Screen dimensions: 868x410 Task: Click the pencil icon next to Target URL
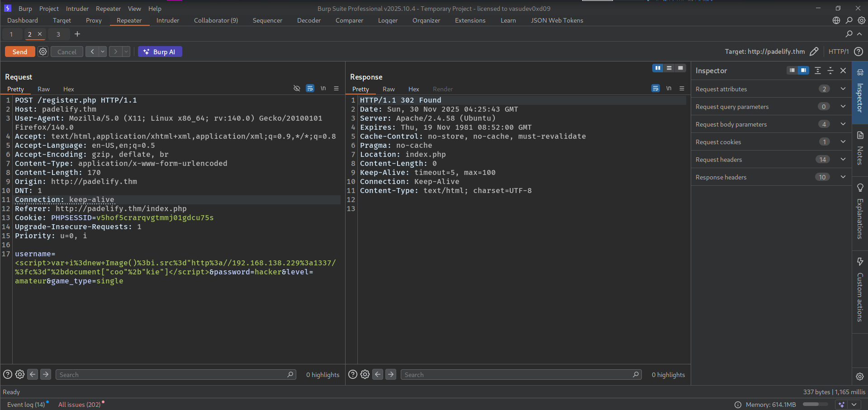[x=814, y=52]
